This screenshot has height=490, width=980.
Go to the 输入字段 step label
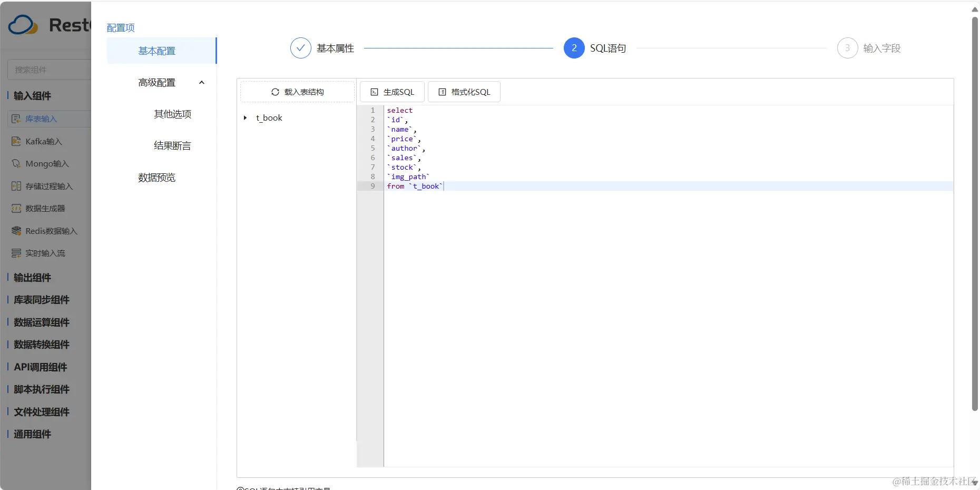(882, 48)
